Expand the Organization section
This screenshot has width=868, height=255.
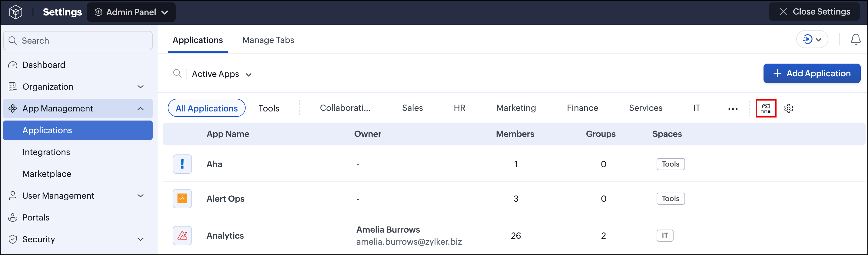click(x=78, y=87)
